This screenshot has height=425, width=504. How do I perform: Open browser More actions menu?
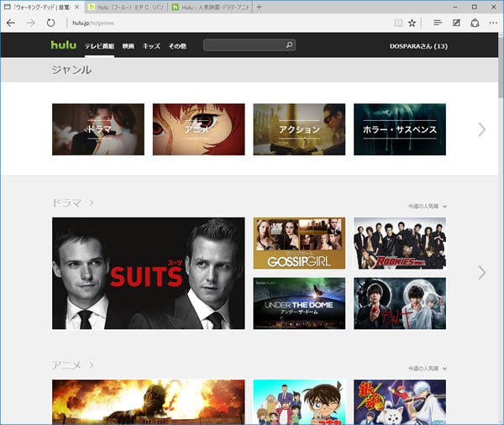coord(493,23)
